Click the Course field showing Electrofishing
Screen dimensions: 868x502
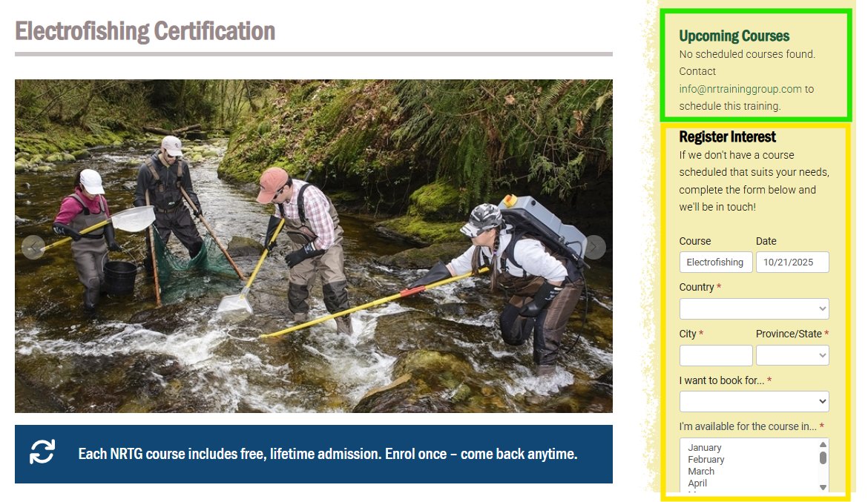[x=716, y=262]
